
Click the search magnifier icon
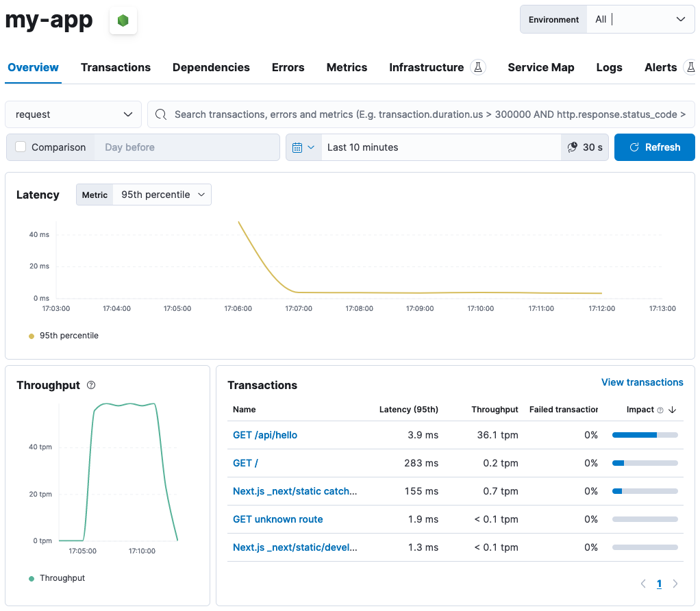(161, 114)
